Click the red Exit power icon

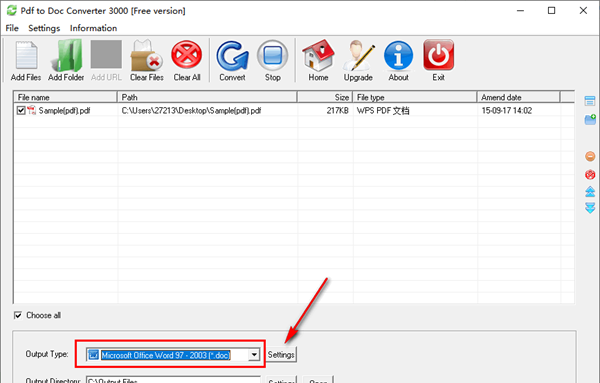(x=439, y=55)
